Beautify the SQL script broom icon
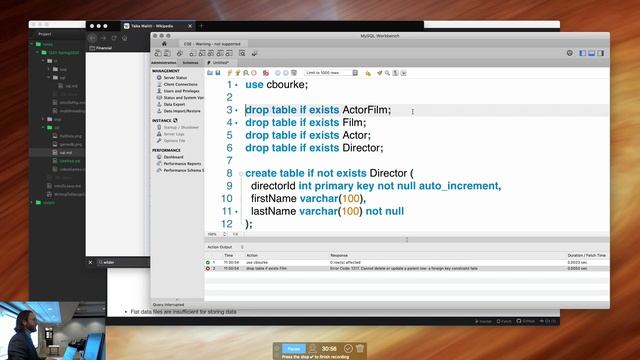Image resolution: width=640 pixels, height=360 pixels. pyautogui.click(x=380, y=73)
